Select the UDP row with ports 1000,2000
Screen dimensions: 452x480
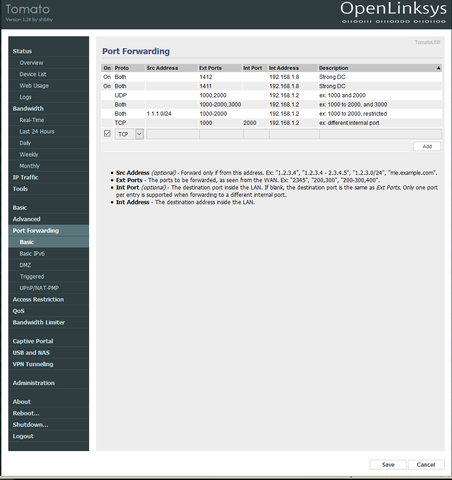point(271,95)
